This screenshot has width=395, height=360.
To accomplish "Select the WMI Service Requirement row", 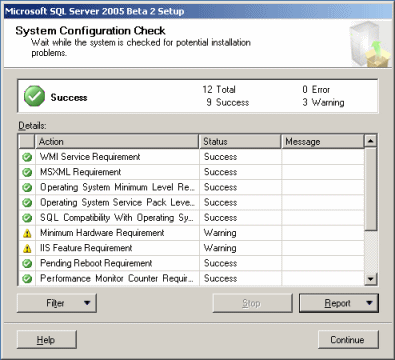I will 191,157.
